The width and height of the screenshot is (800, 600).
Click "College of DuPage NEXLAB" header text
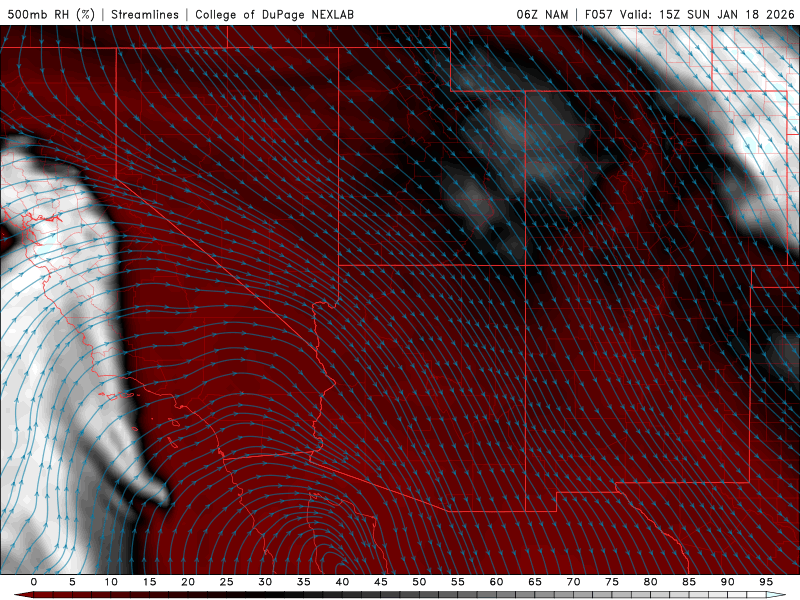pyautogui.click(x=274, y=14)
